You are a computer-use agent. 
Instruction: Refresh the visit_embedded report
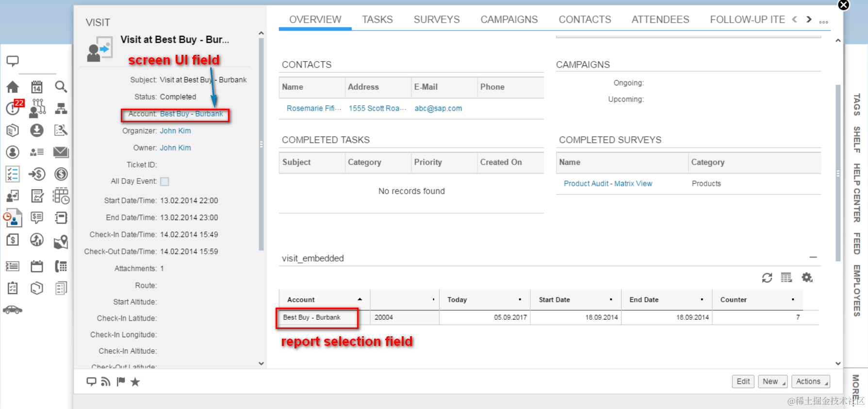pyautogui.click(x=767, y=278)
